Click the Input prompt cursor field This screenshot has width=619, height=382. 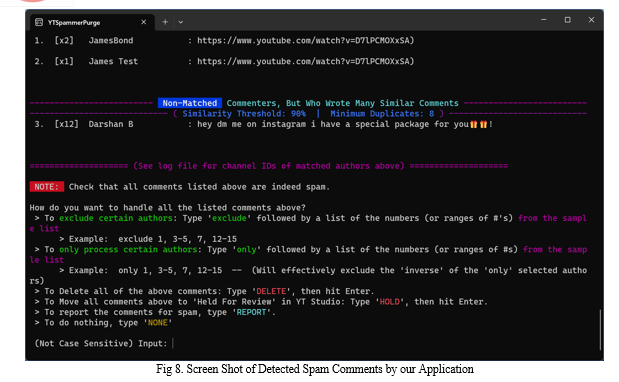coord(173,343)
